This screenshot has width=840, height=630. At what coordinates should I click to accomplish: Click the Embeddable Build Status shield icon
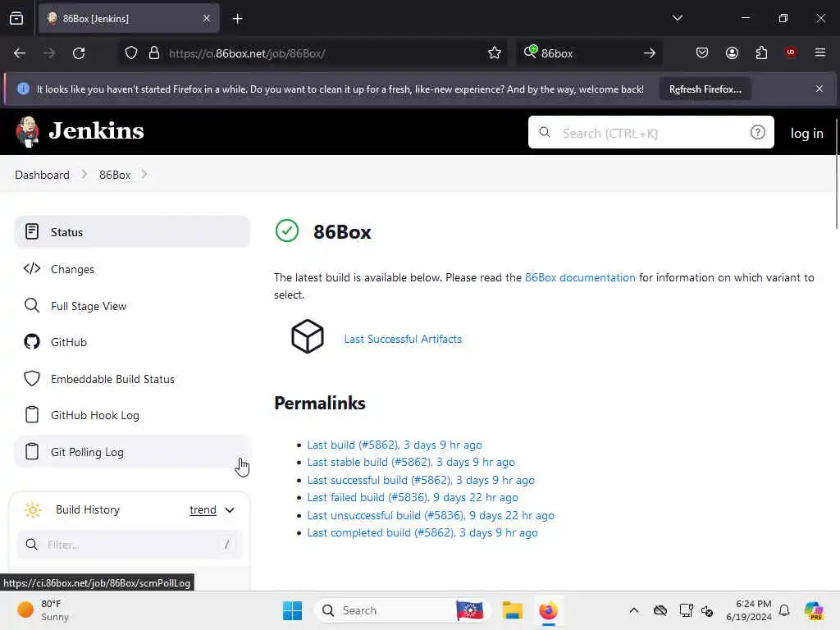tap(32, 378)
